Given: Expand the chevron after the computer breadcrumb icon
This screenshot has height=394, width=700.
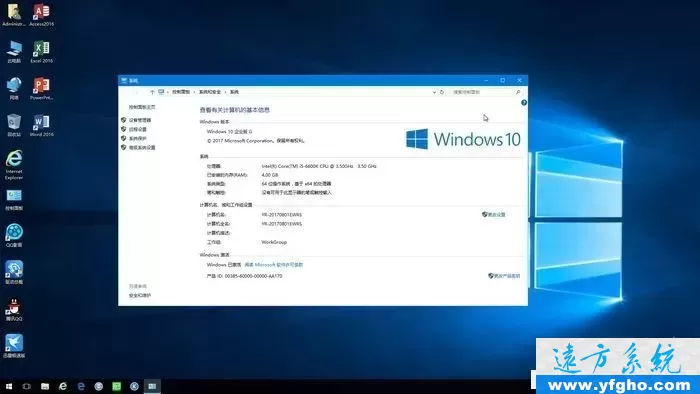Looking at the screenshot, I should point(167,92).
